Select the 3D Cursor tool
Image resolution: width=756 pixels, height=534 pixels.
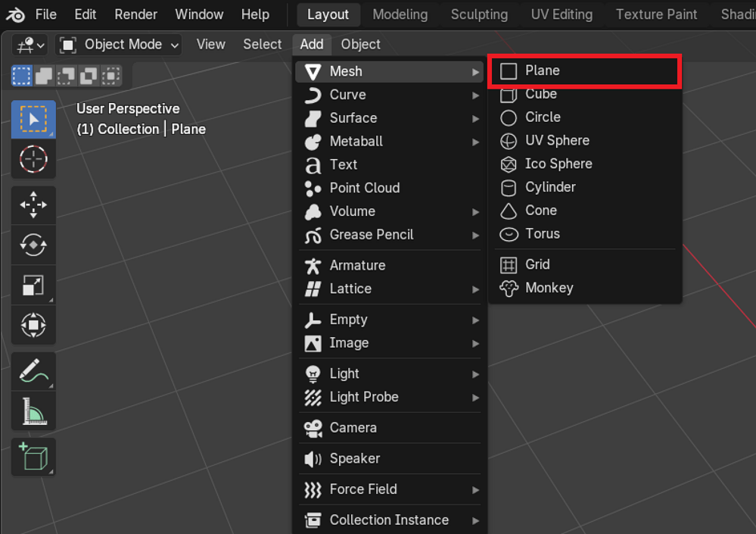pyautogui.click(x=33, y=159)
